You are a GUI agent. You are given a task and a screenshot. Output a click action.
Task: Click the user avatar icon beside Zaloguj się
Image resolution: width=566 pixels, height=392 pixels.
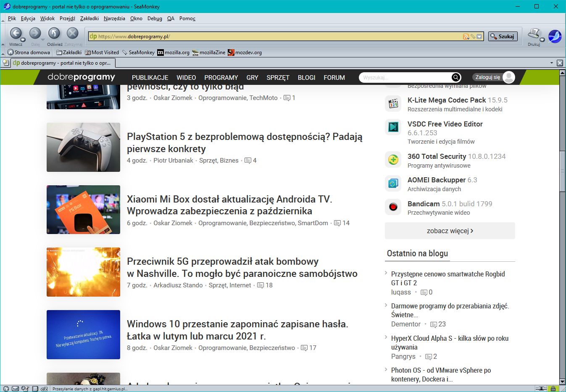click(509, 77)
